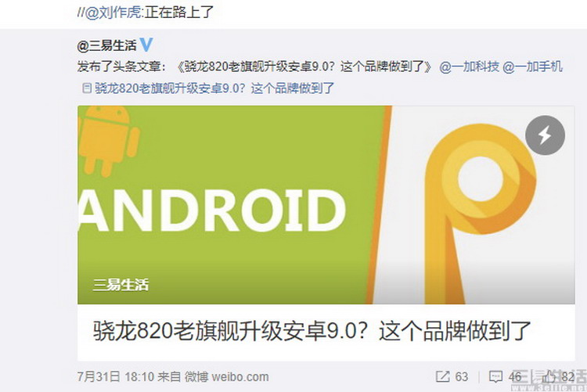Open the @一加科技 mention
The height and width of the screenshot is (392, 587).
[x=469, y=67]
